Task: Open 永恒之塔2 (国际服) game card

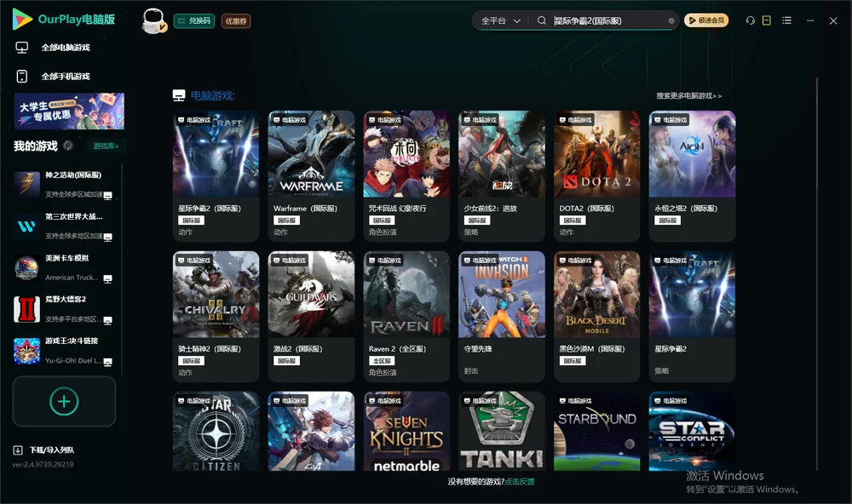Action: point(692,176)
